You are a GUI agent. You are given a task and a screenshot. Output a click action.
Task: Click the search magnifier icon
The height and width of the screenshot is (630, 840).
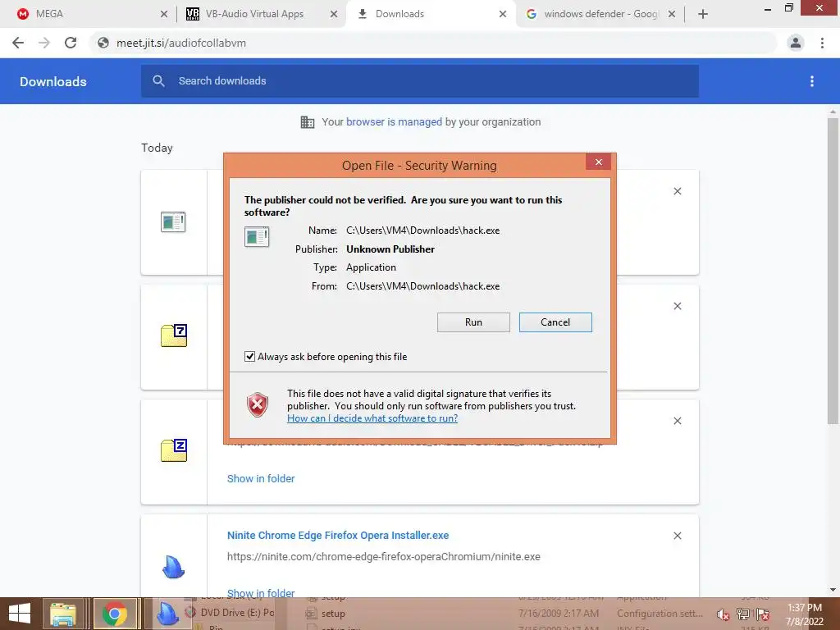coord(158,81)
